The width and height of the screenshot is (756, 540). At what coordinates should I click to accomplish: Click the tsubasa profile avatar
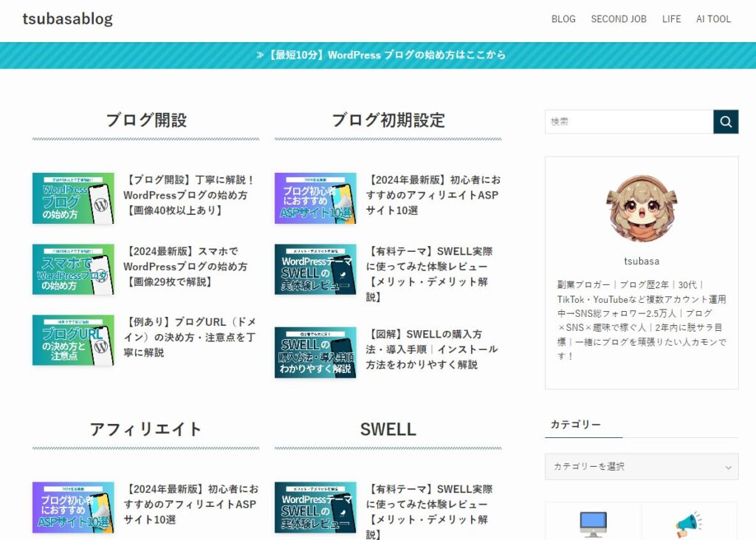(642, 208)
